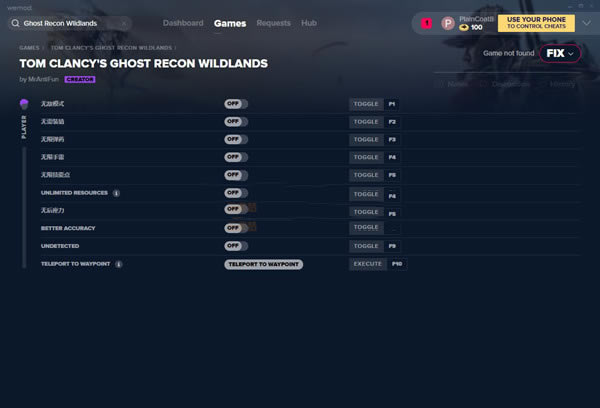
Task: Switch to the Games tab
Action: click(x=230, y=23)
